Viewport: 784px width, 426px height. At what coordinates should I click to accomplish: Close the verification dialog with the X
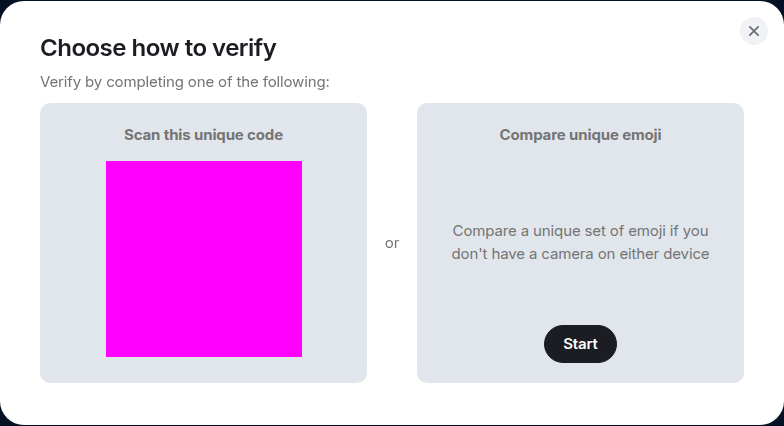pos(754,31)
